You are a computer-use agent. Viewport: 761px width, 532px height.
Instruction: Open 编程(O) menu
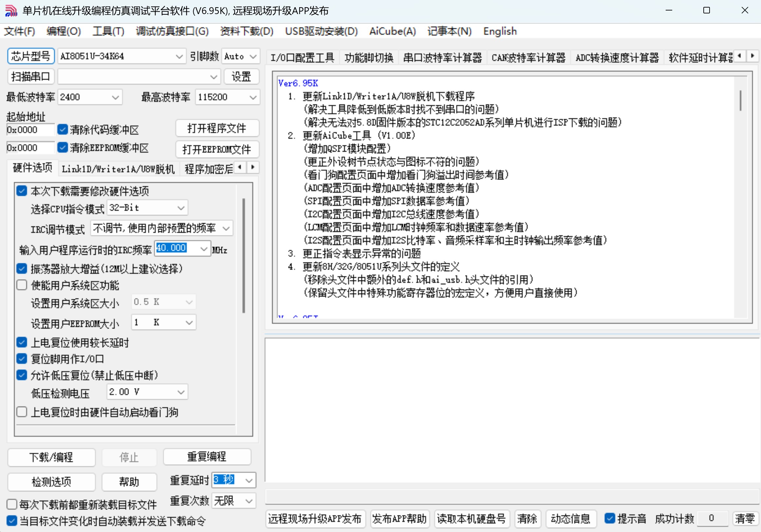coord(64,31)
